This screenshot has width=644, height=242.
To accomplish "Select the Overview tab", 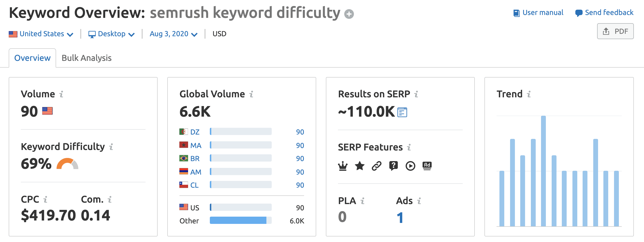I will tap(32, 58).
